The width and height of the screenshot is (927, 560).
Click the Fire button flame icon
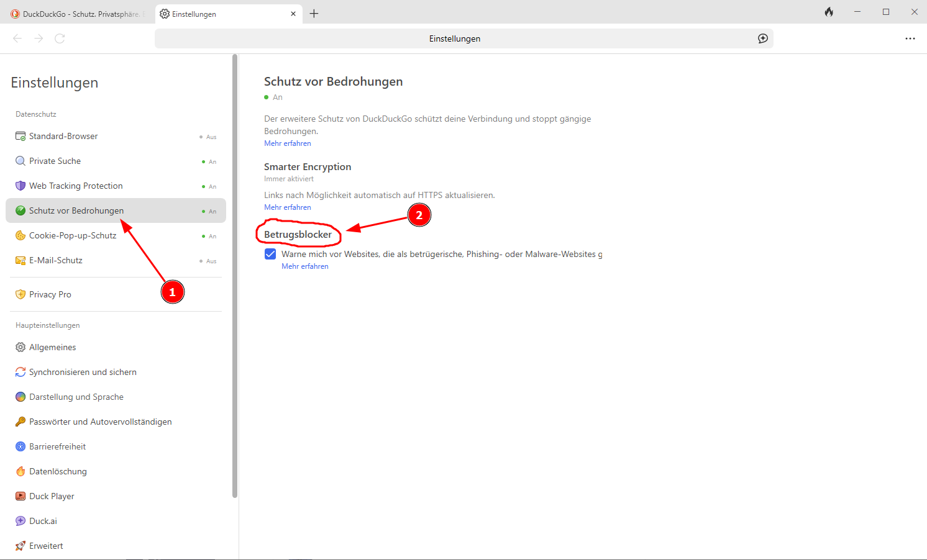coord(829,12)
